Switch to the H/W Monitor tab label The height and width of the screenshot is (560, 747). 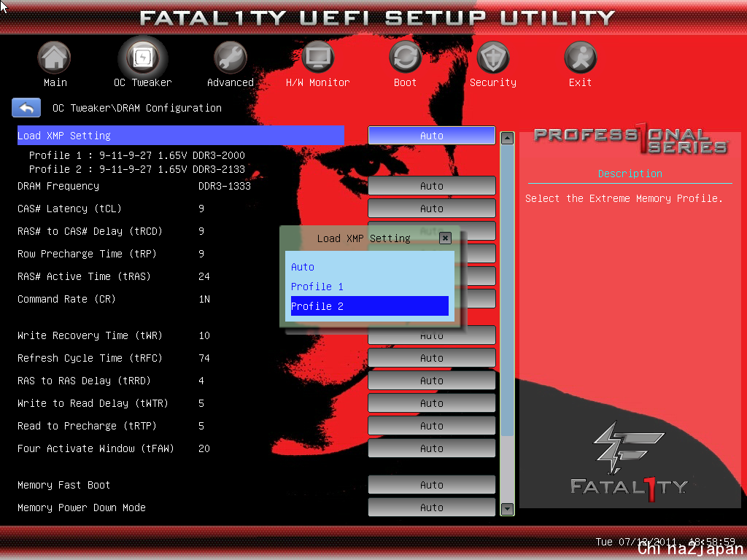(318, 82)
